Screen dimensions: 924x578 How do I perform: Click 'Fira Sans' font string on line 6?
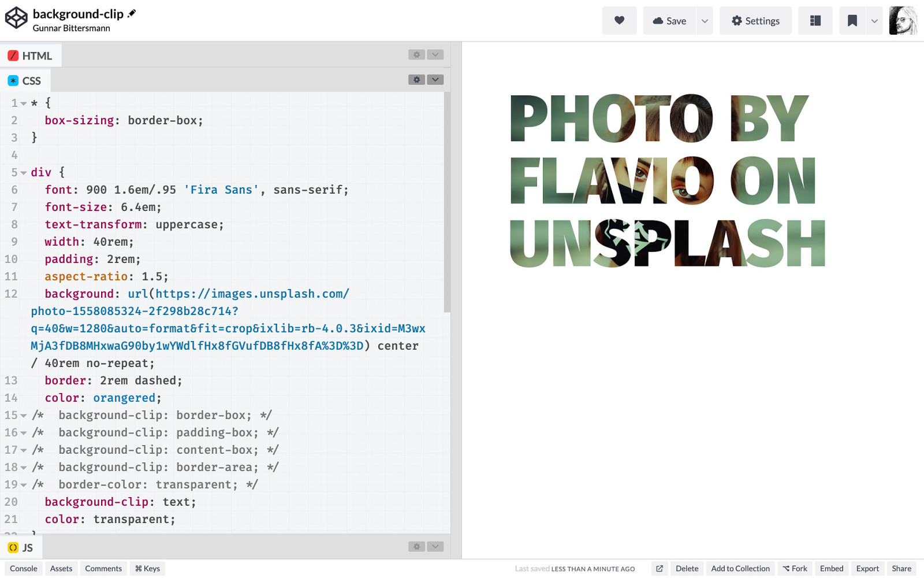[x=221, y=190]
